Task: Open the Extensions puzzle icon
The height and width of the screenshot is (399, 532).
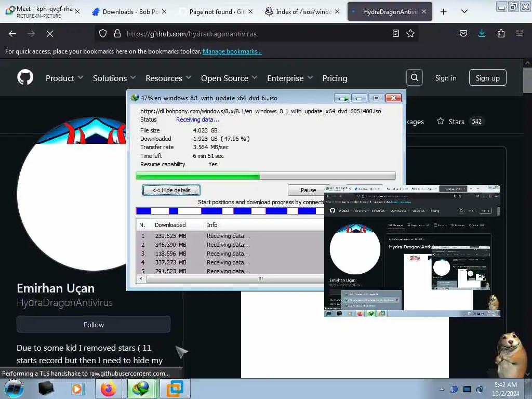Action: click(x=501, y=34)
